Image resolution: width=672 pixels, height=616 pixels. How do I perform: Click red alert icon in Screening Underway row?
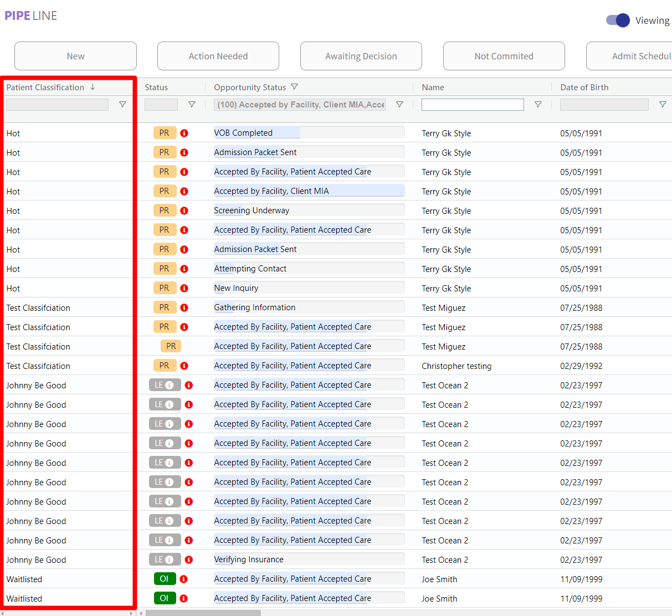[x=184, y=211]
